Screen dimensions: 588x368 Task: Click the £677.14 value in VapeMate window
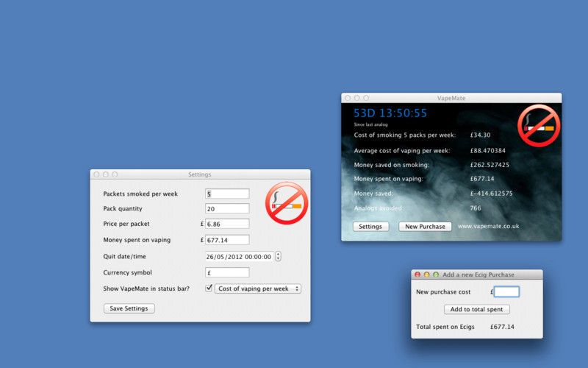[482, 179]
